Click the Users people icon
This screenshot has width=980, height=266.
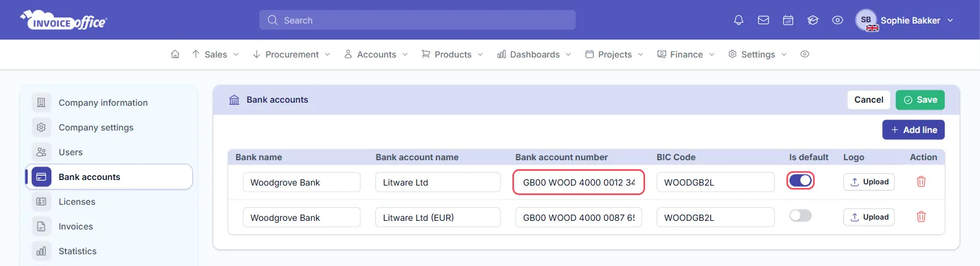[x=41, y=152]
